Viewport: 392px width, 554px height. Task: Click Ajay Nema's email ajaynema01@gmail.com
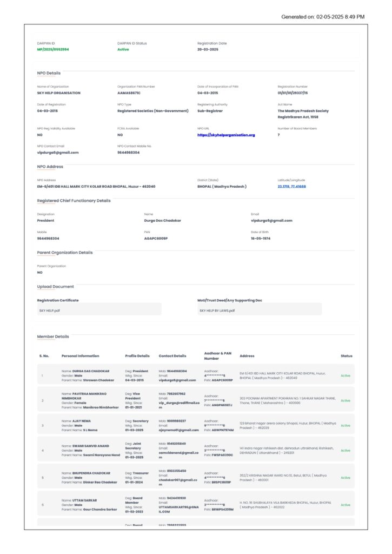[178, 430]
